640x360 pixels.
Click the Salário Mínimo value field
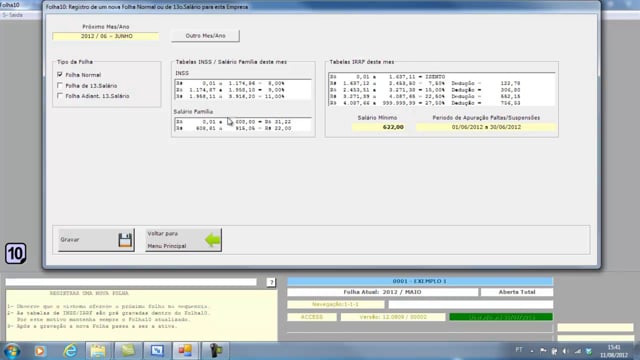click(x=379, y=127)
